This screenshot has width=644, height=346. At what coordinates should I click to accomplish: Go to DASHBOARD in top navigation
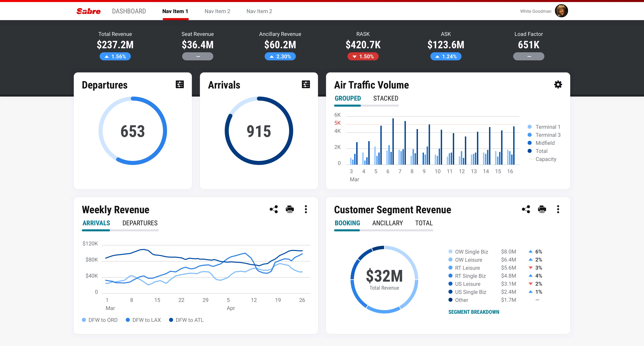(x=129, y=11)
